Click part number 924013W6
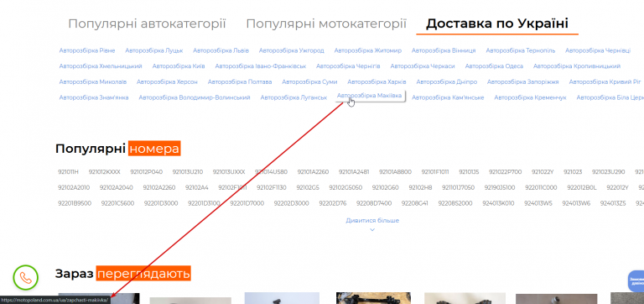The image size is (644, 304). 576,203
